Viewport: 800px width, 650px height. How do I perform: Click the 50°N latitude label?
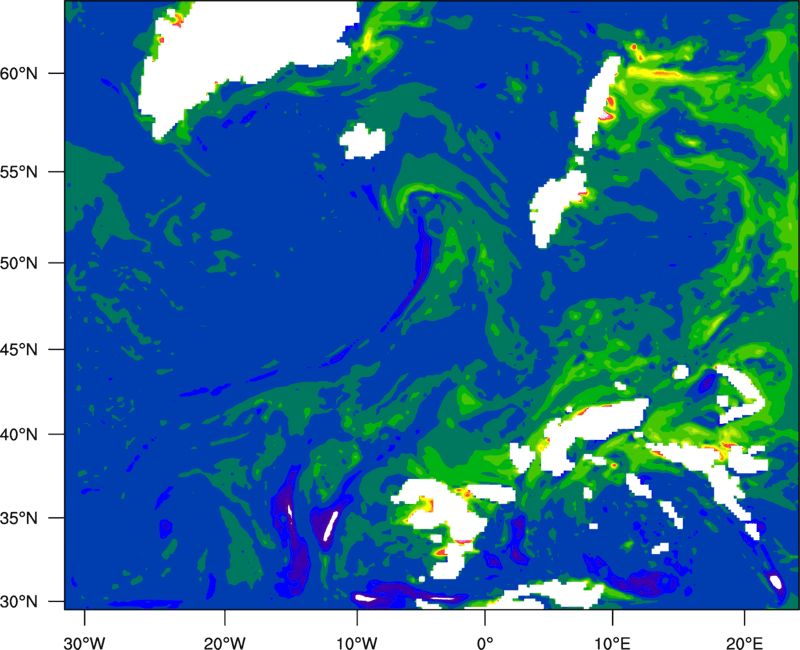[x=19, y=263]
